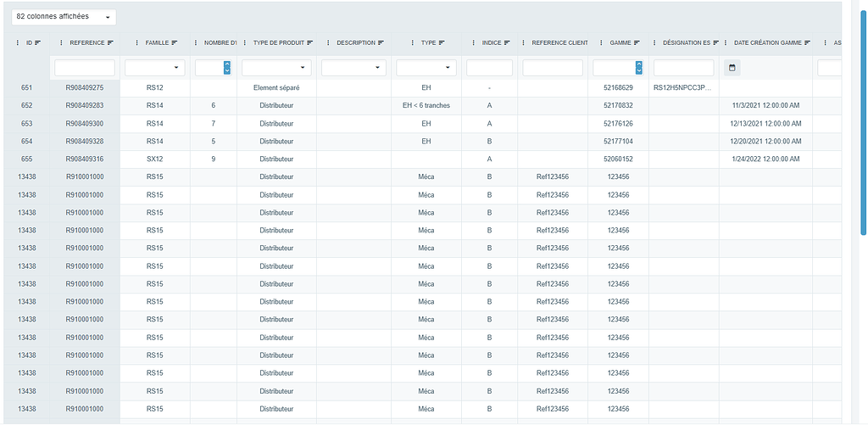Viewport: 868px width, 425px height.
Task: Decrement the NOMBRE D' filter stepper
Action: (227, 71)
